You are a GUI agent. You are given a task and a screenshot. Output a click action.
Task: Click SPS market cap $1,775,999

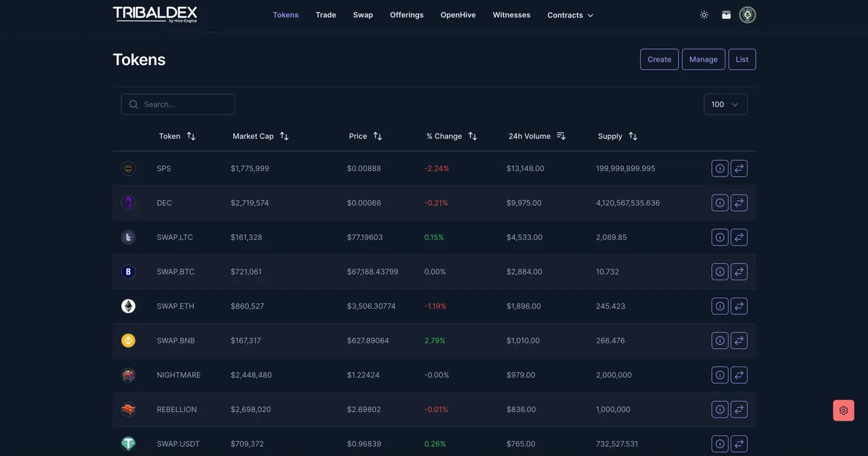[x=250, y=168]
